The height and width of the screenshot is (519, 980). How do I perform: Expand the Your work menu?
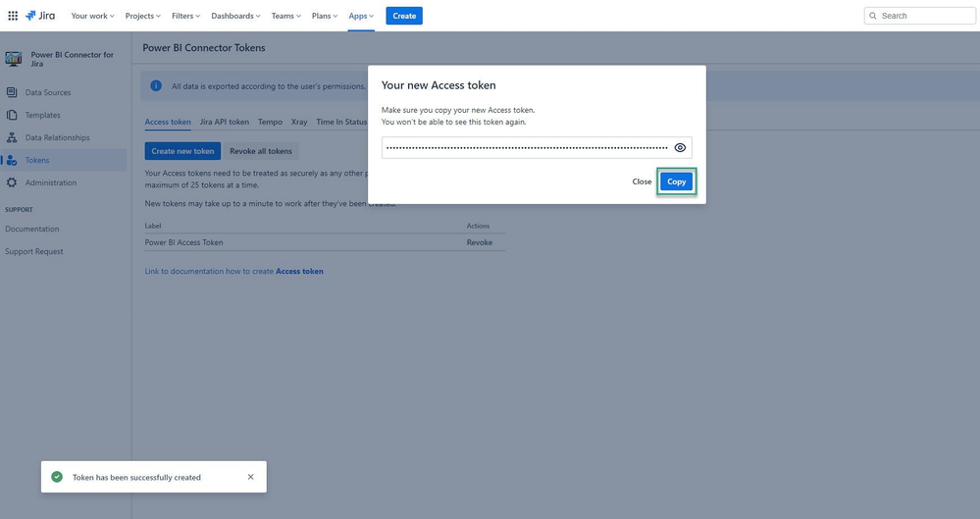tap(92, 16)
